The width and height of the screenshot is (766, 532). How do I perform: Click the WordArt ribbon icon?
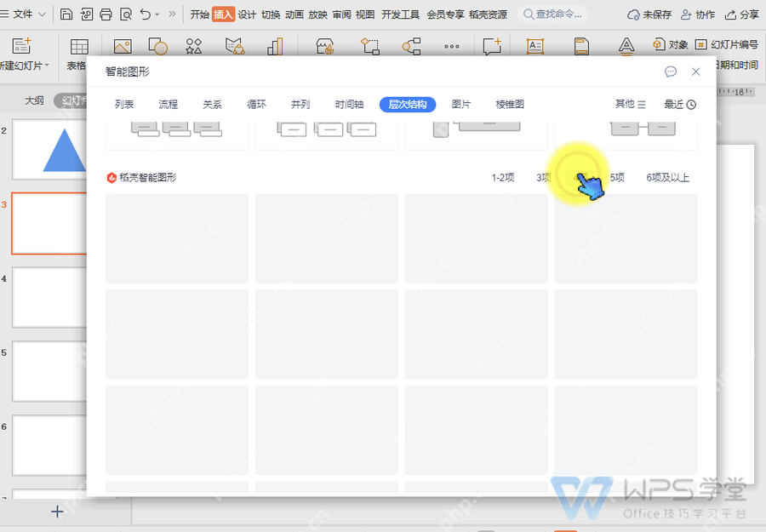(x=626, y=47)
